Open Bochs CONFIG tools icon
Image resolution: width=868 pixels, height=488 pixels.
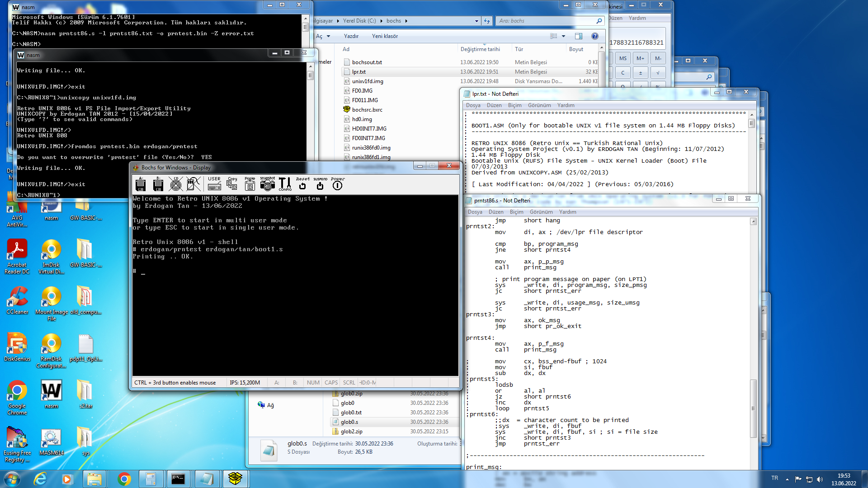click(x=285, y=183)
